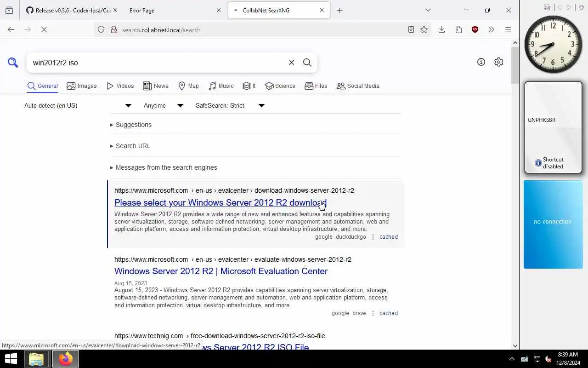Screen dimensions: 588x368
Task: Go back with the browser back arrow
Action: 11,29
